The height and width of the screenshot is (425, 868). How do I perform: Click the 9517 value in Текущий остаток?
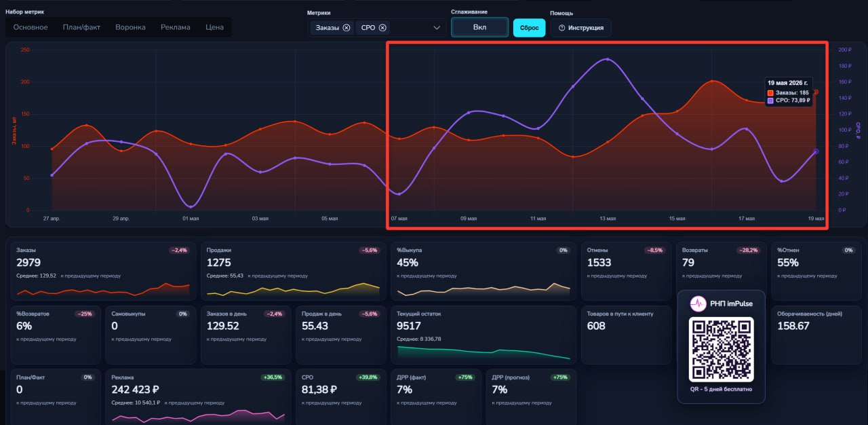coord(409,326)
